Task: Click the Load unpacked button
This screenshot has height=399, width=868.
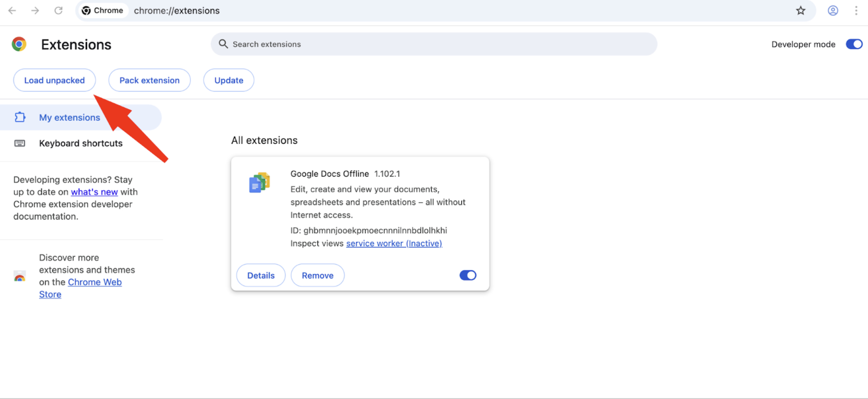Action: coord(55,80)
